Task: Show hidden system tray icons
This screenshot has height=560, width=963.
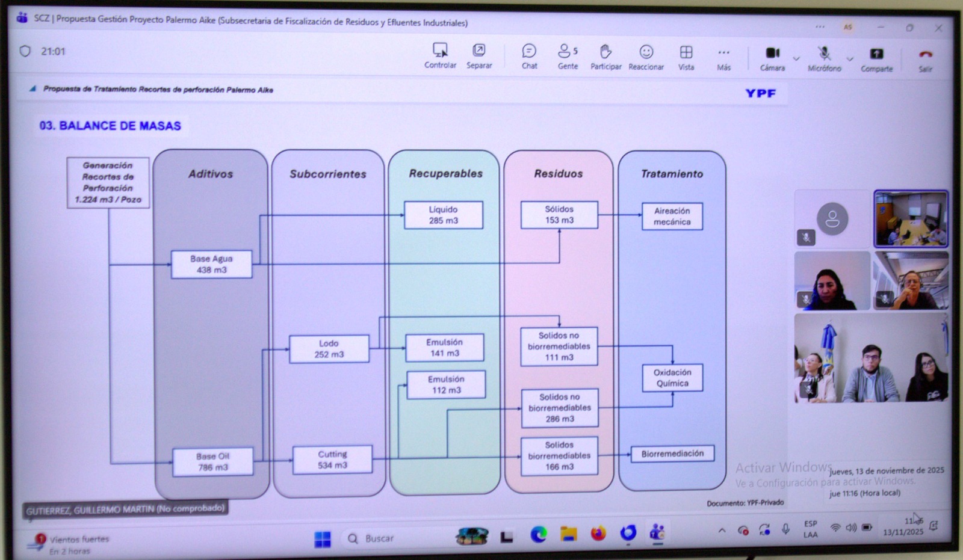Action: coord(722,530)
